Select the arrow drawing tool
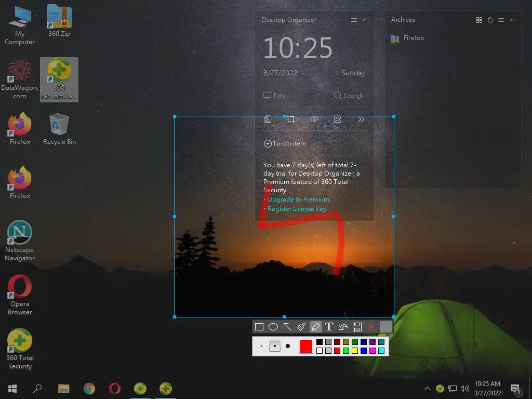This screenshot has width=532, height=399. point(287,327)
